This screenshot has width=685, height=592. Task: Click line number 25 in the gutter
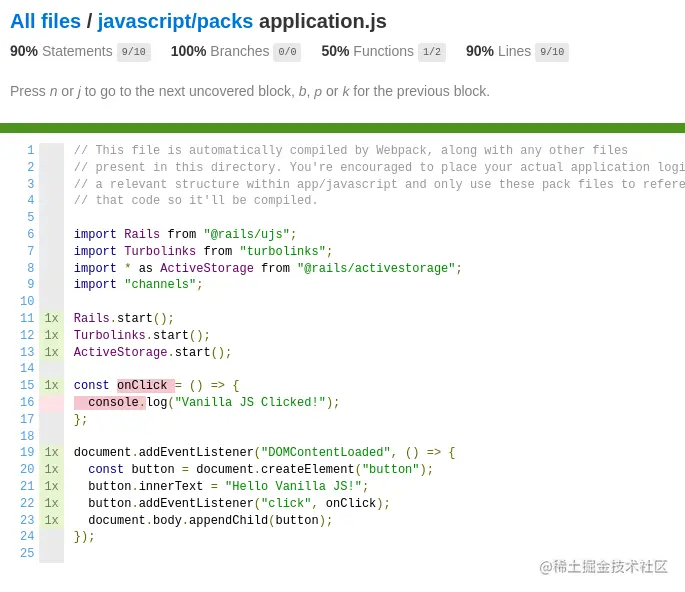click(x=27, y=553)
